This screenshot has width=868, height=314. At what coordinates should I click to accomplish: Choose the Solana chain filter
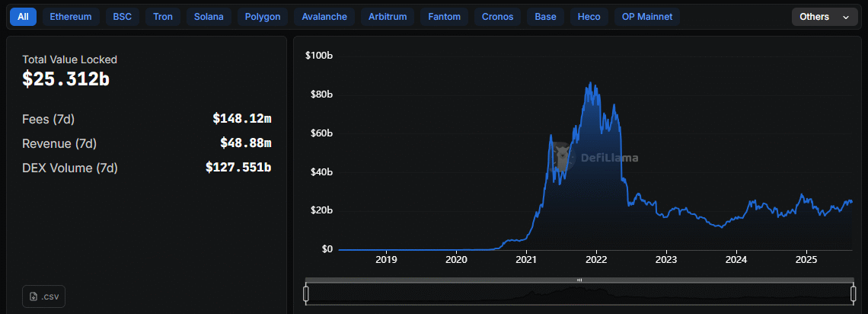(x=209, y=17)
